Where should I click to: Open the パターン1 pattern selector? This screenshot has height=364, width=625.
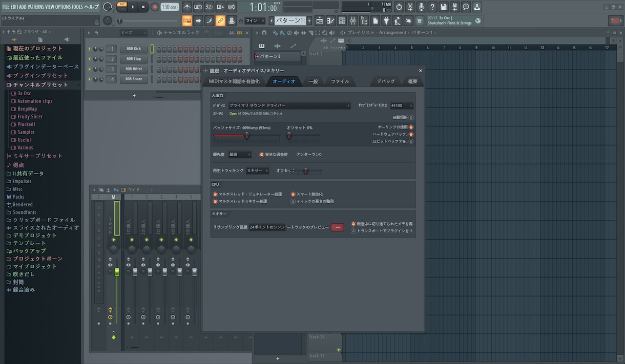(x=290, y=20)
